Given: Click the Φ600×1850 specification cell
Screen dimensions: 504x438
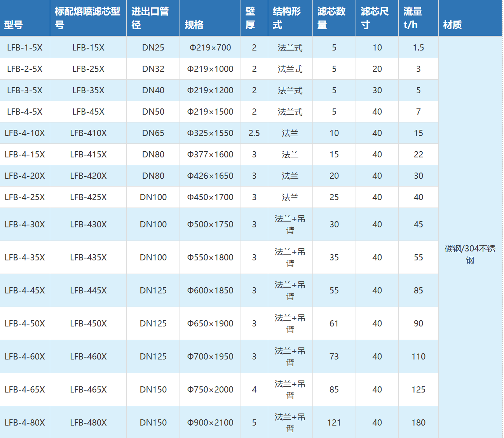Looking at the screenshot, I should [210, 290].
